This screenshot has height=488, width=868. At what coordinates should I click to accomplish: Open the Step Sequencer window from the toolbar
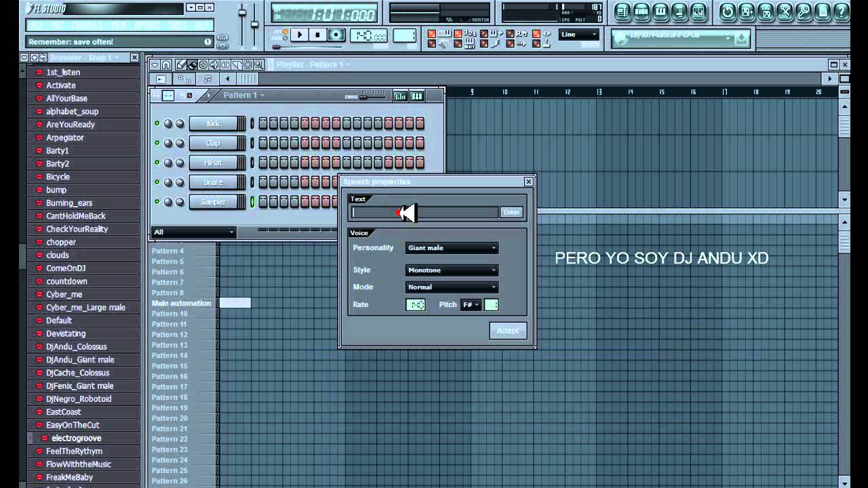[642, 12]
